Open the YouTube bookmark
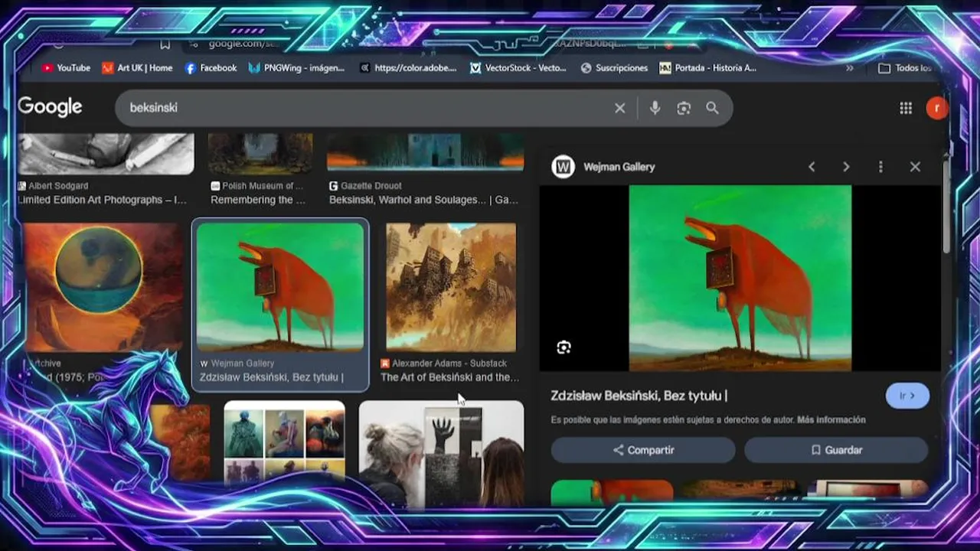Image resolution: width=980 pixels, height=551 pixels. pos(66,68)
